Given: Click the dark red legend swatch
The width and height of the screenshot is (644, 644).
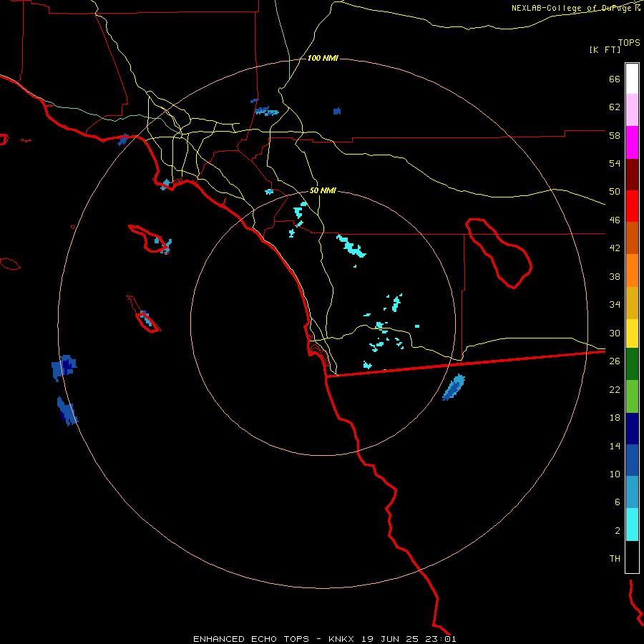Looking at the screenshot, I should (x=632, y=175).
